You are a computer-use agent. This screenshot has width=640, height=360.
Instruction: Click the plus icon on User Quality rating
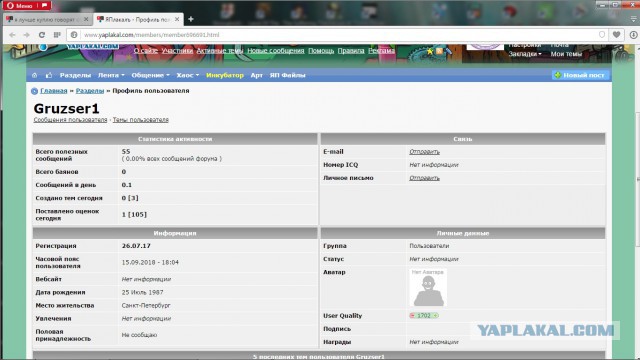(436, 316)
